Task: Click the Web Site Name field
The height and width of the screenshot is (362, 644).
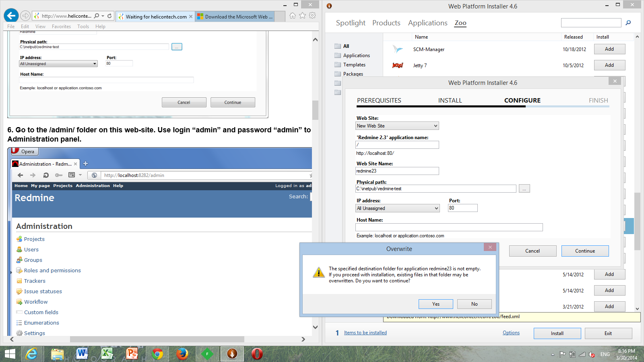Action: tap(397, 171)
